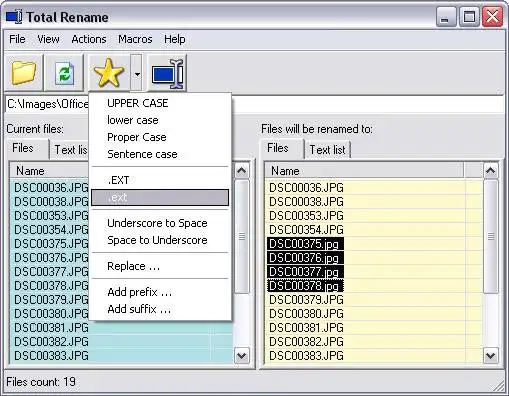
Task: Switch to Files tab under Current files
Action: point(27,148)
